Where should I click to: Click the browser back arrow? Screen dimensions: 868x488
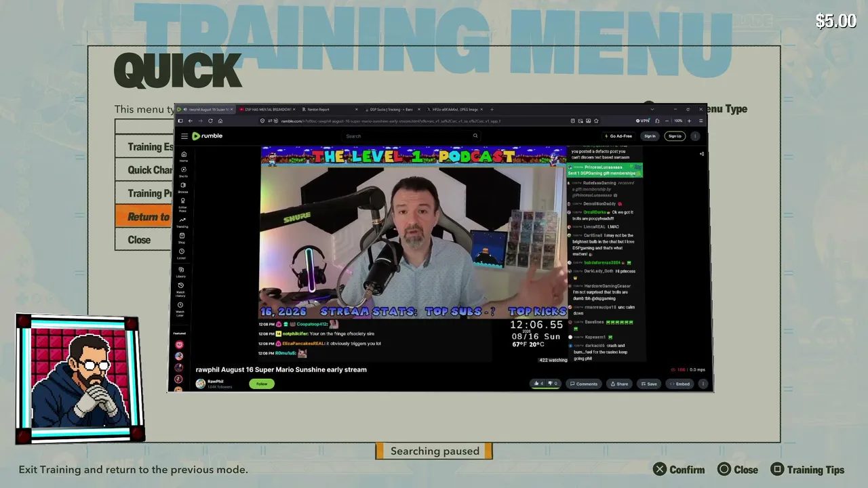click(190, 121)
